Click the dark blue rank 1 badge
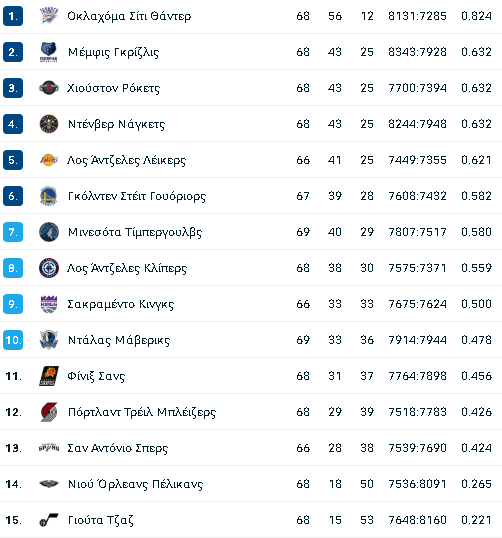The height and width of the screenshot is (538, 502). pyautogui.click(x=13, y=16)
